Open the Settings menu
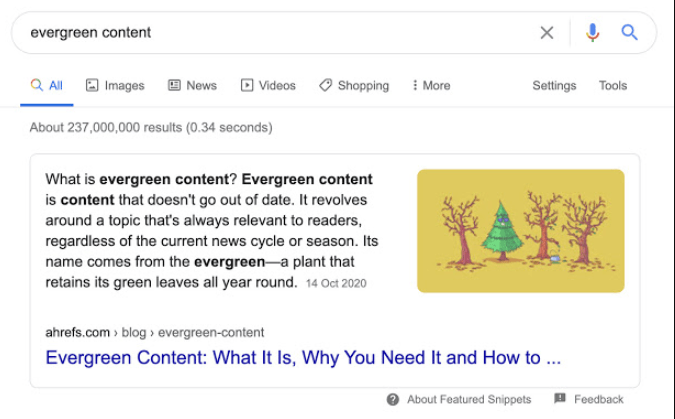Image resolution: width=675 pixels, height=419 pixels. click(x=554, y=86)
